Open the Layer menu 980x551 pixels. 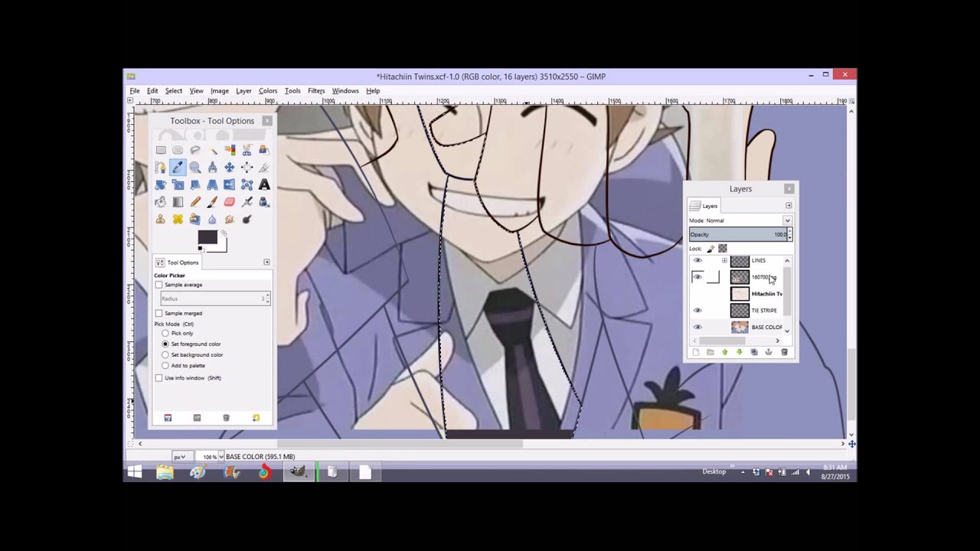(243, 91)
